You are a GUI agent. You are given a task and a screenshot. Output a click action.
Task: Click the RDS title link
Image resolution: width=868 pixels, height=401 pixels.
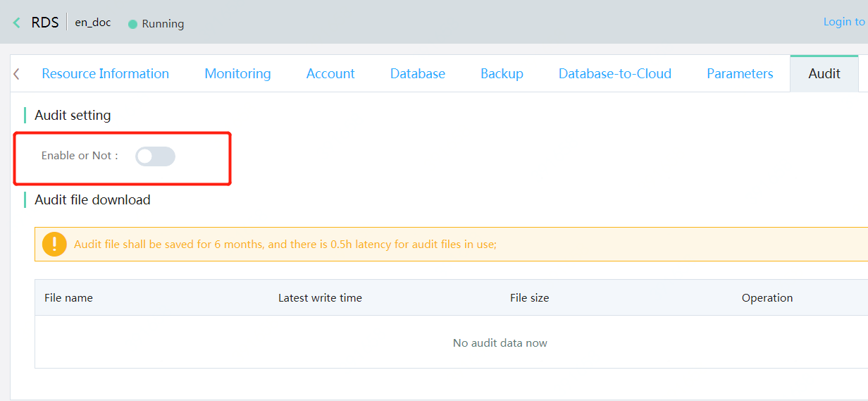45,23
